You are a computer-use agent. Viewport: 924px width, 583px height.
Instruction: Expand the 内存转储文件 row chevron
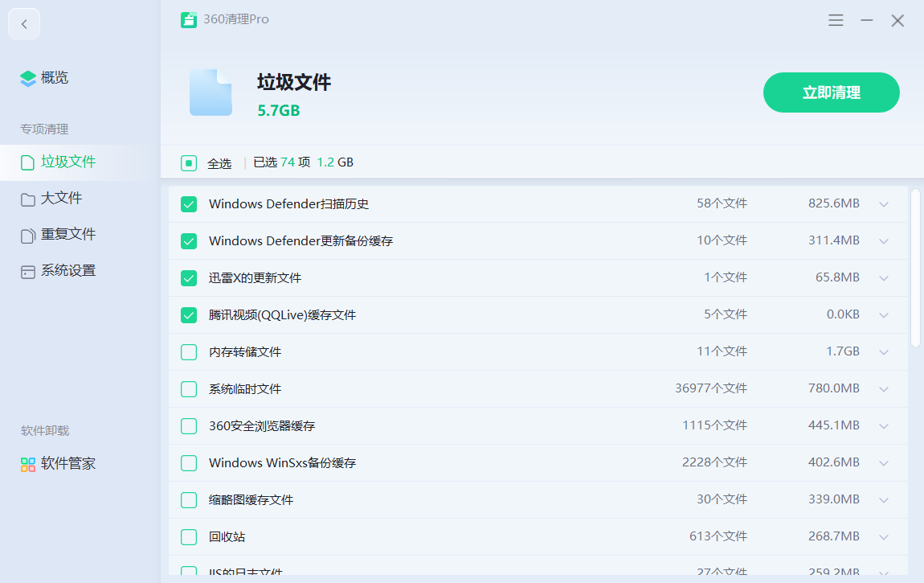coord(884,352)
